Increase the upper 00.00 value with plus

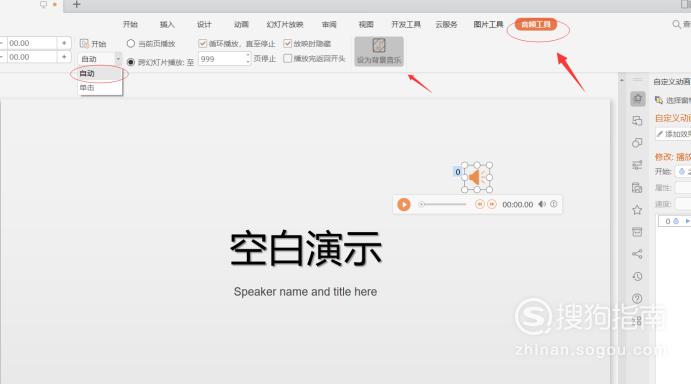(x=64, y=43)
